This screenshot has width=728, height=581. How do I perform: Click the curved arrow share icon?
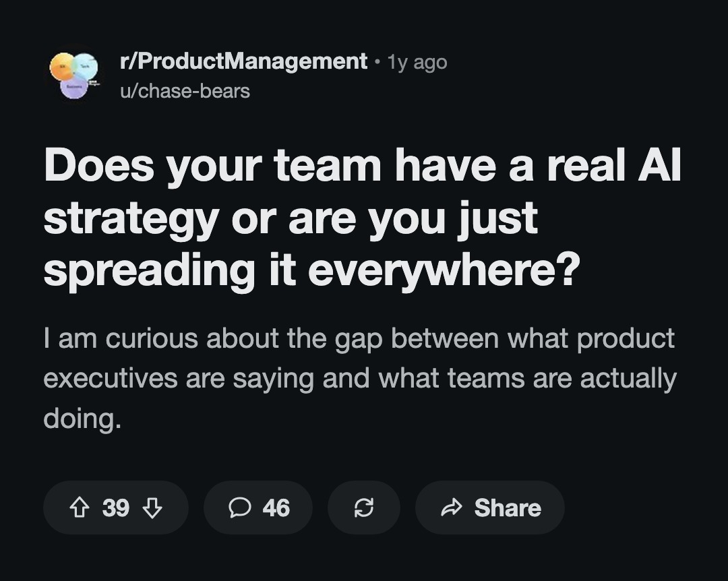pos(451,508)
